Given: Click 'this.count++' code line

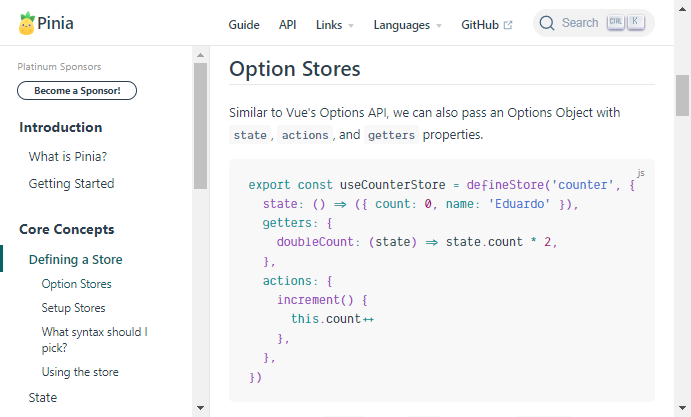Looking at the screenshot, I should 332,319.
